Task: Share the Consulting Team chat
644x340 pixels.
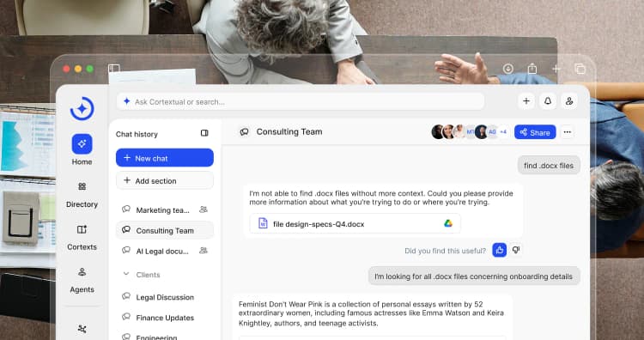Action: click(535, 132)
